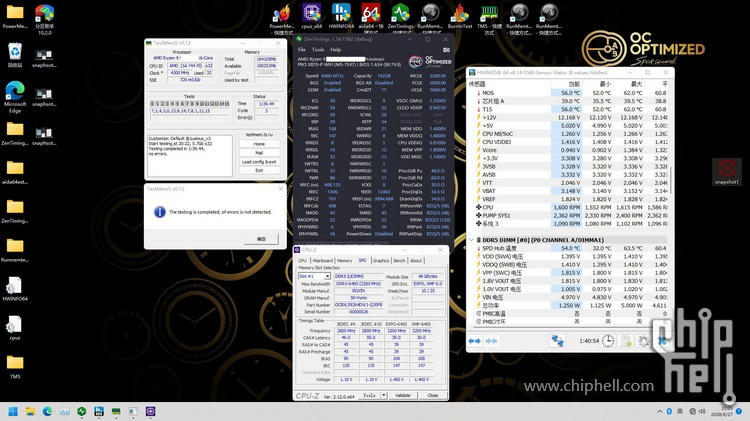Launch HWiNFO64 shortcut in desktop top row

(x=341, y=17)
